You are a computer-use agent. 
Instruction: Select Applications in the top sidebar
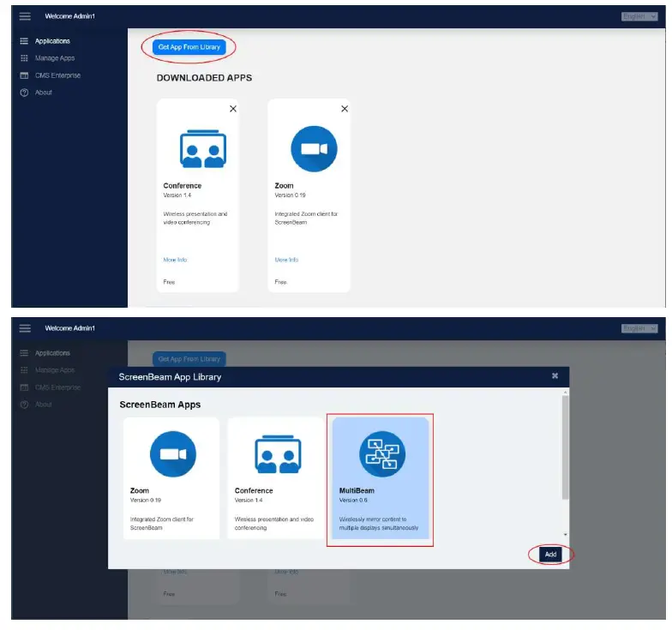click(x=52, y=41)
